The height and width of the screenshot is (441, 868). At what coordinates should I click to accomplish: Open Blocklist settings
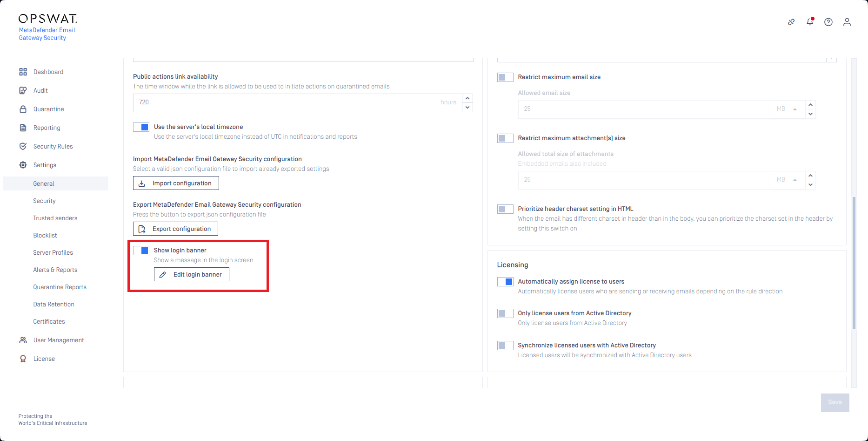45,235
